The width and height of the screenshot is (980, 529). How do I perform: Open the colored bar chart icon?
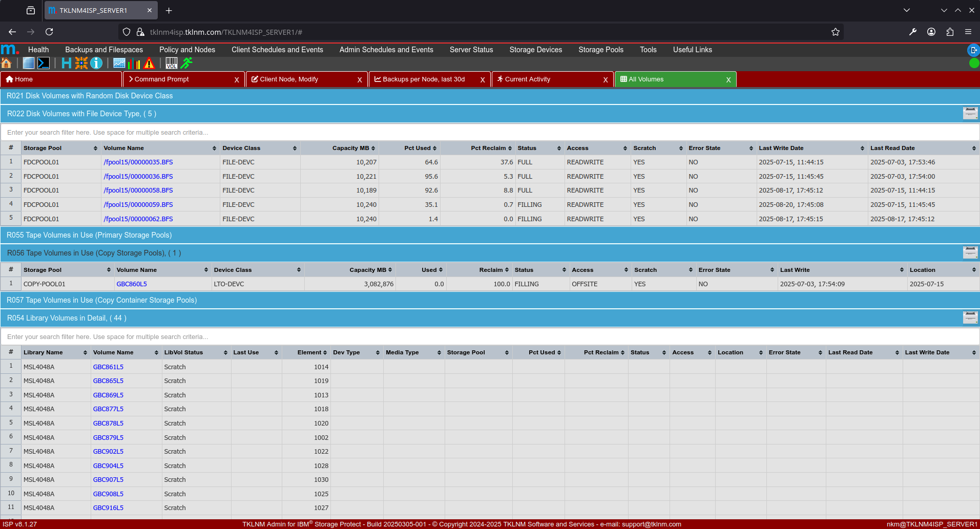pos(134,63)
